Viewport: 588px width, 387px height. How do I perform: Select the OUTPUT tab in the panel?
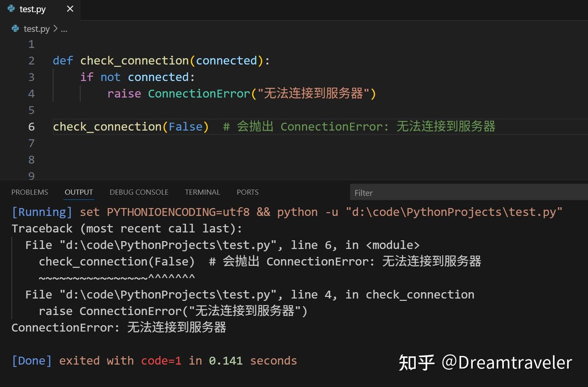click(x=78, y=192)
